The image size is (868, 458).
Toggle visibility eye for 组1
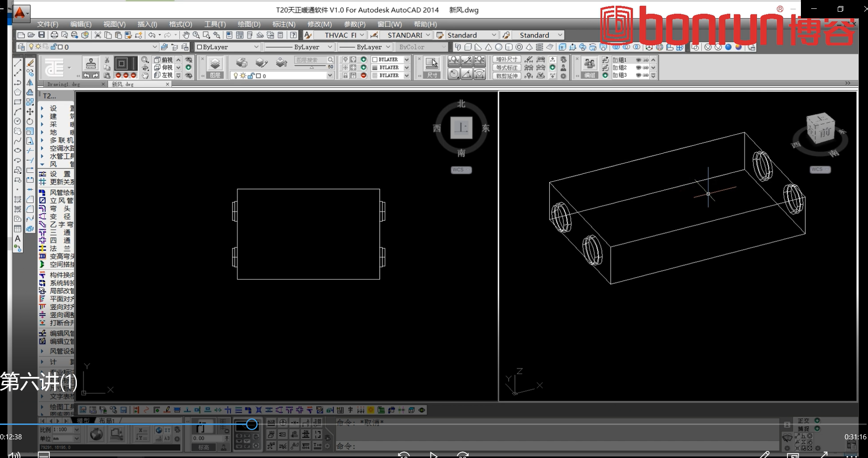(x=639, y=60)
